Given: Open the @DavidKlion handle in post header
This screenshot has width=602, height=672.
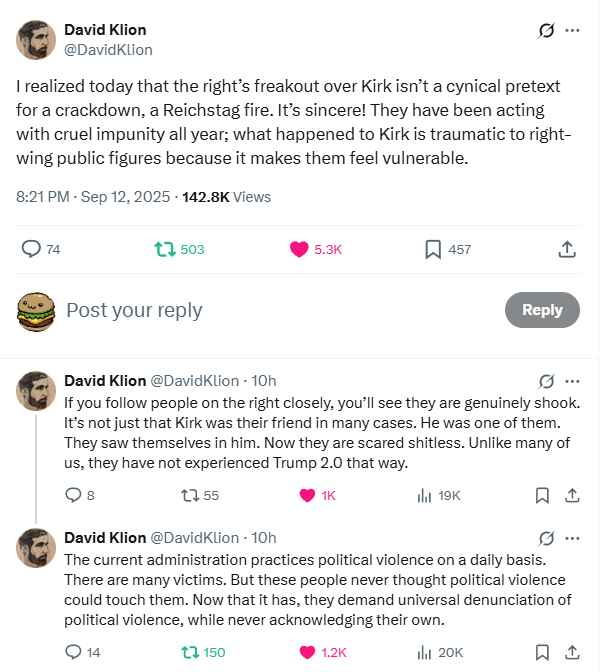Looking at the screenshot, I should click(108, 49).
